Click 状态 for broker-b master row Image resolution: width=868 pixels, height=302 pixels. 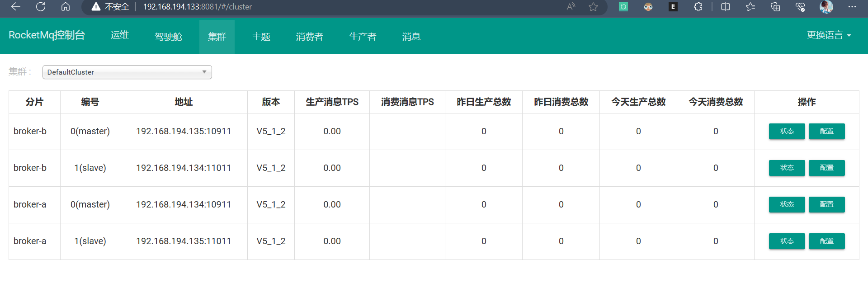(787, 131)
